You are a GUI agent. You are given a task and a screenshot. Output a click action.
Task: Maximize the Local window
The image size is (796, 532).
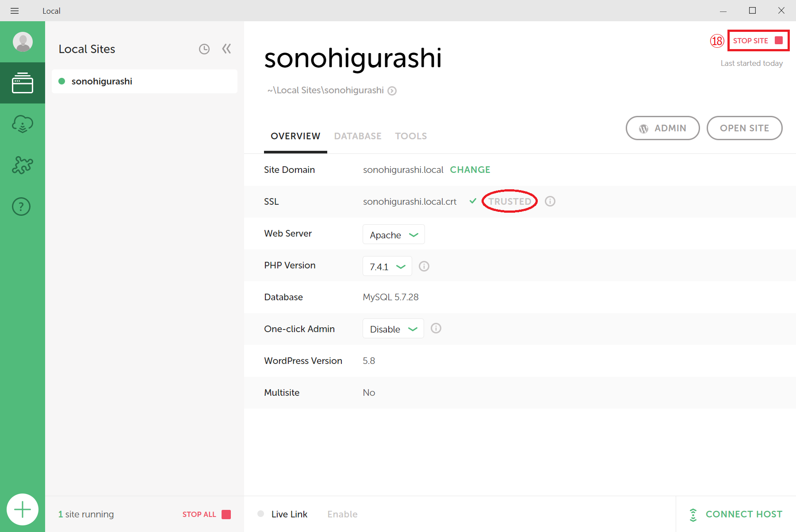[752, 11]
